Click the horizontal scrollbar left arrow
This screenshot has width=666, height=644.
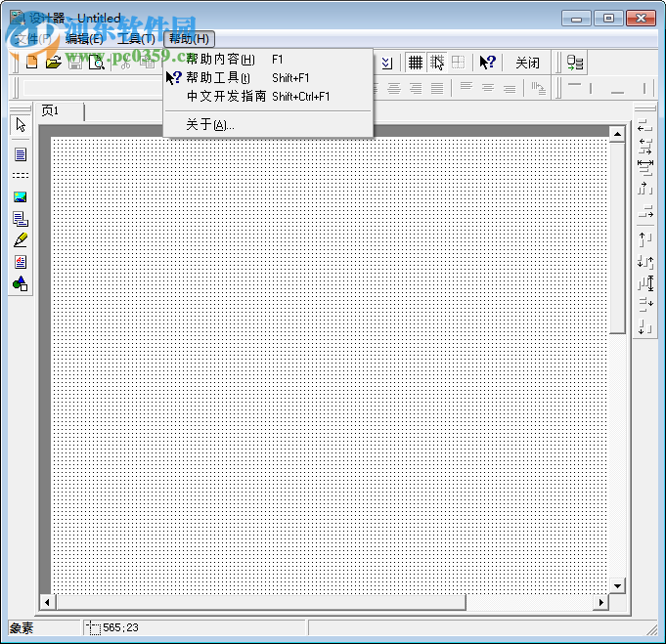[x=47, y=602]
